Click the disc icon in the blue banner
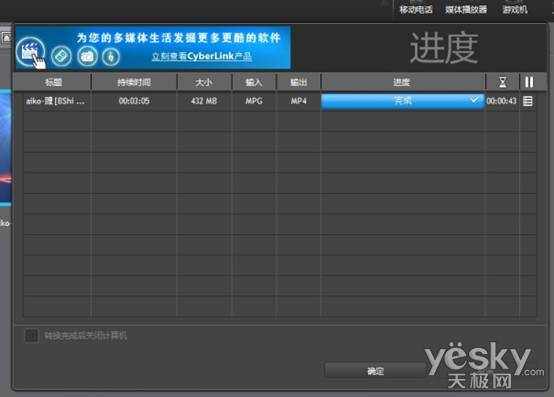The image size is (554, 397). (61, 56)
